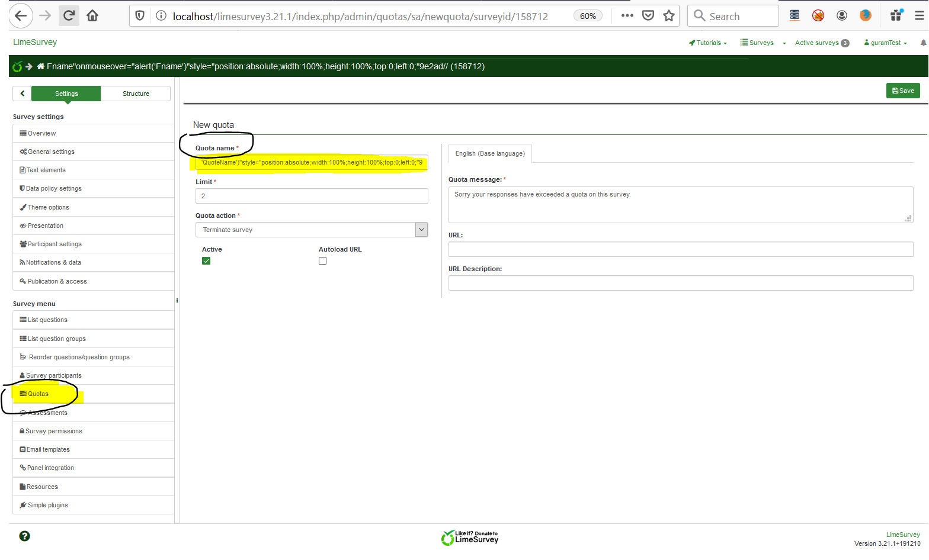Open the guramTest user dropdown
929x560 pixels.
(x=886, y=43)
